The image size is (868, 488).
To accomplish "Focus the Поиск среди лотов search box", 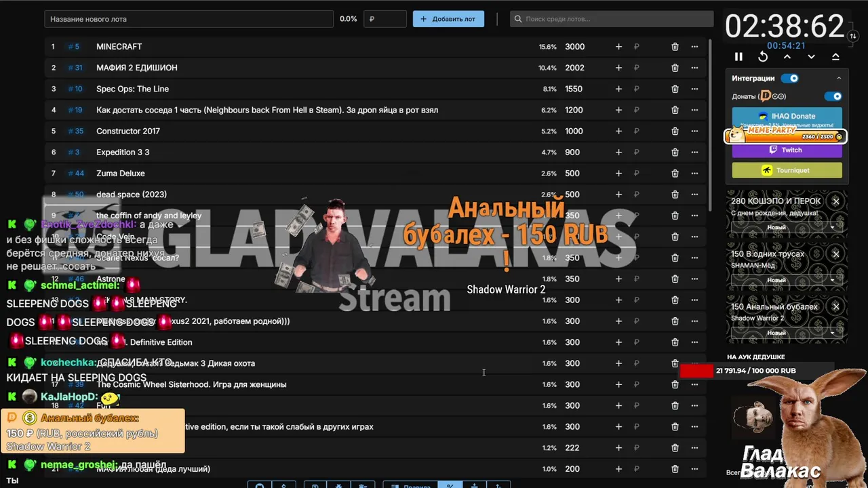I will click(612, 19).
